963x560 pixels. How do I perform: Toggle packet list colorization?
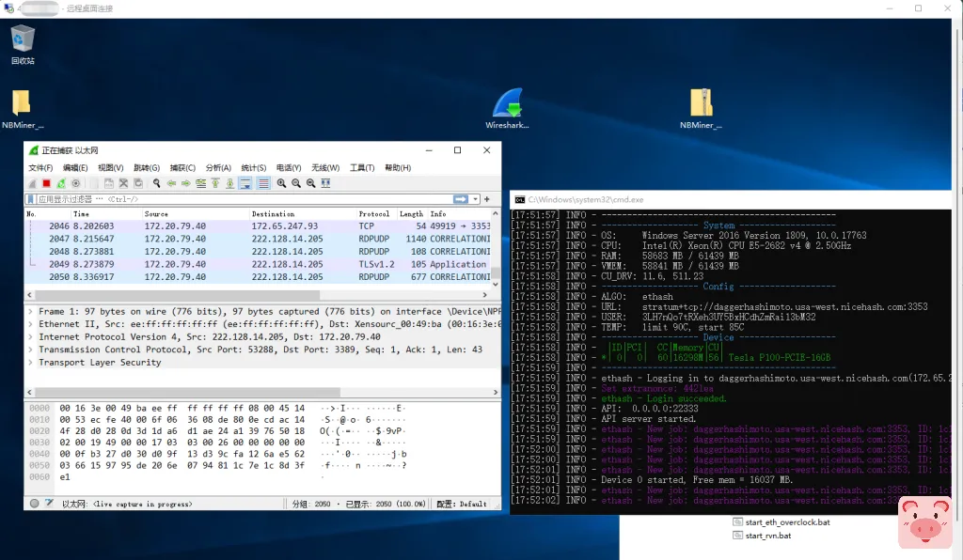pyautogui.click(x=263, y=183)
